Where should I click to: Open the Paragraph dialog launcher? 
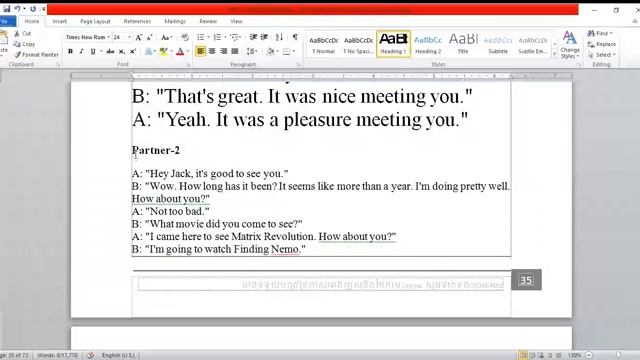[x=299, y=65]
